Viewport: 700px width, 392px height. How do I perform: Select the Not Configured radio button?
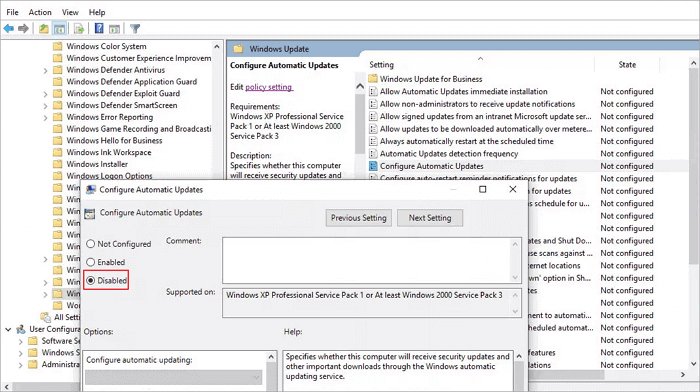click(91, 244)
